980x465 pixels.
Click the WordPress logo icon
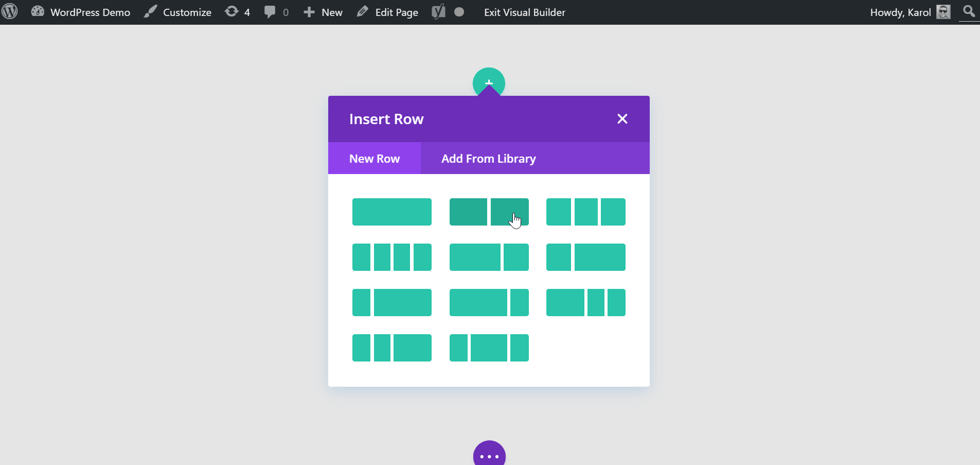[10, 12]
